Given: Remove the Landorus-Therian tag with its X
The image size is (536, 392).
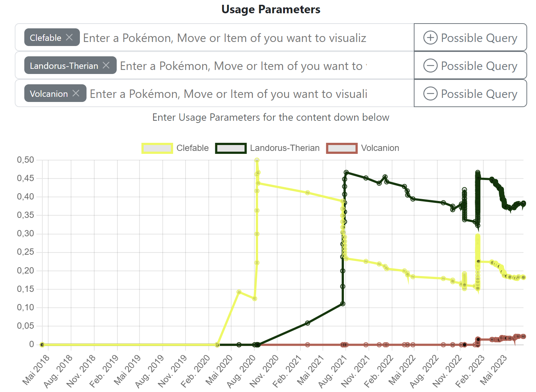Looking at the screenshot, I should click(106, 65).
